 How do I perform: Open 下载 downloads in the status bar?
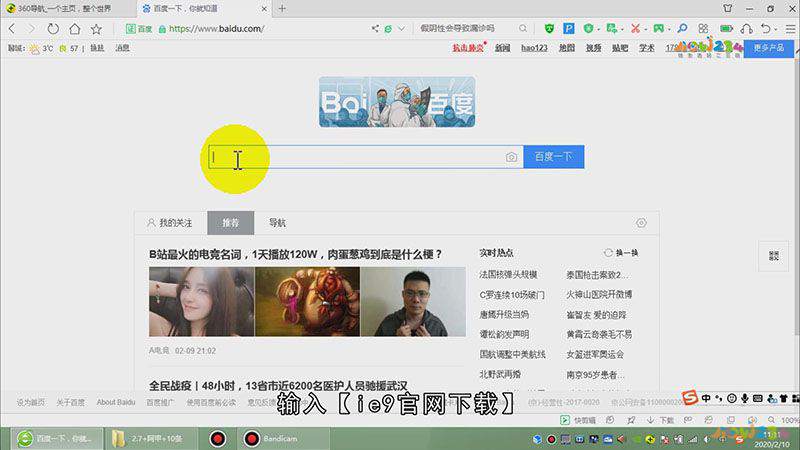click(661, 420)
